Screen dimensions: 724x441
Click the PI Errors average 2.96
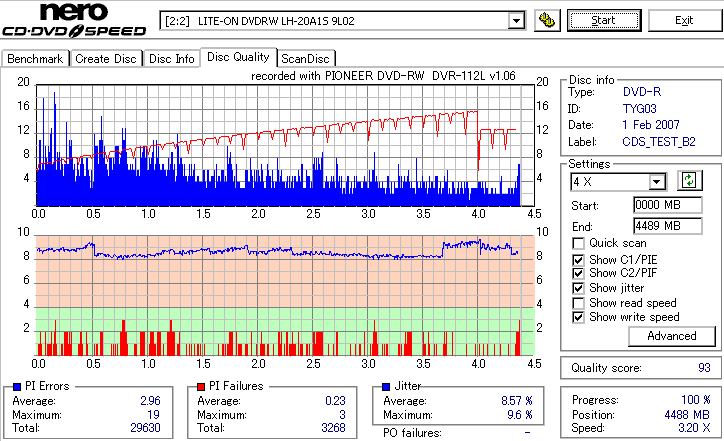pos(151,401)
